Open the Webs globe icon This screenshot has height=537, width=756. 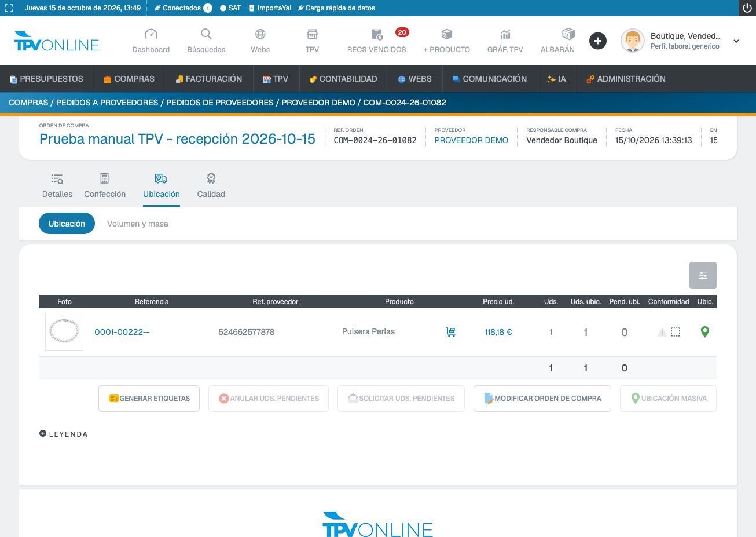pyautogui.click(x=260, y=34)
